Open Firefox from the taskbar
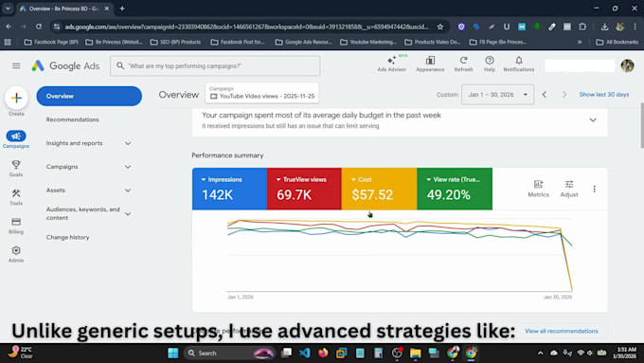The image size is (644, 363). click(323, 353)
